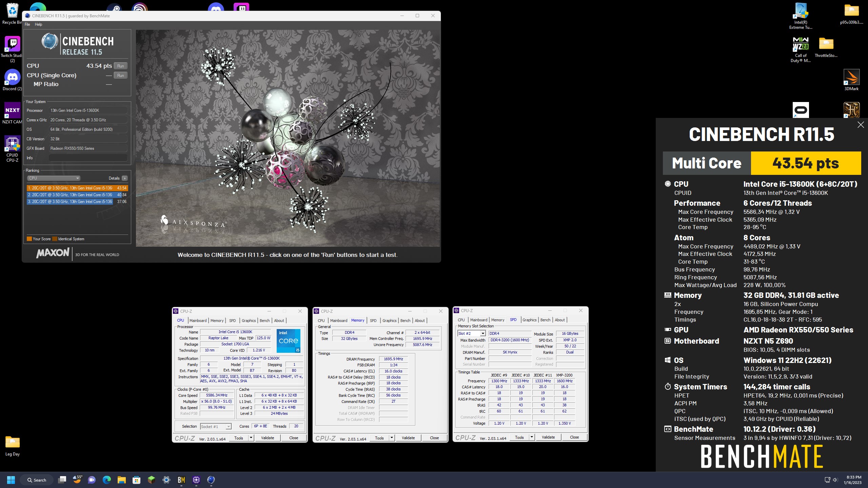
Task: Click the XMP-3200 timings column header
Action: [564, 375]
